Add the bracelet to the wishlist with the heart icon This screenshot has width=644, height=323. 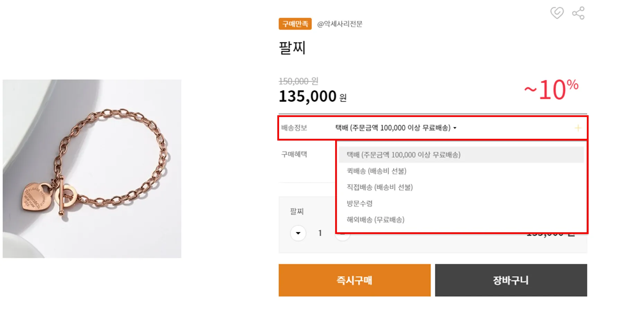pyautogui.click(x=557, y=13)
